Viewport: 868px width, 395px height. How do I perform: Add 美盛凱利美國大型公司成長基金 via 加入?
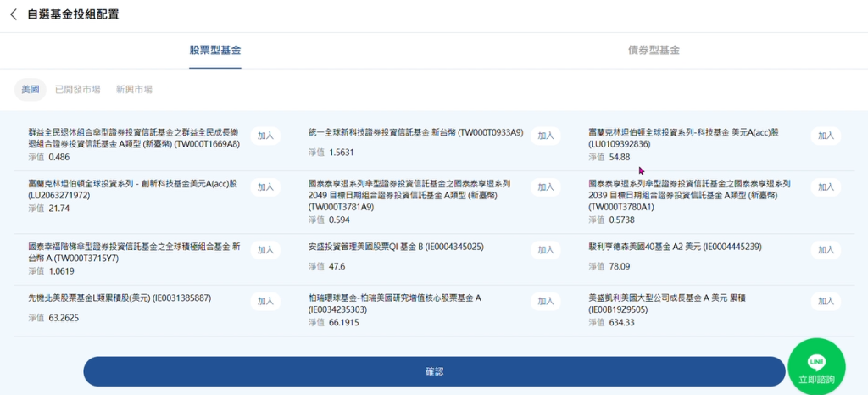(826, 302)
